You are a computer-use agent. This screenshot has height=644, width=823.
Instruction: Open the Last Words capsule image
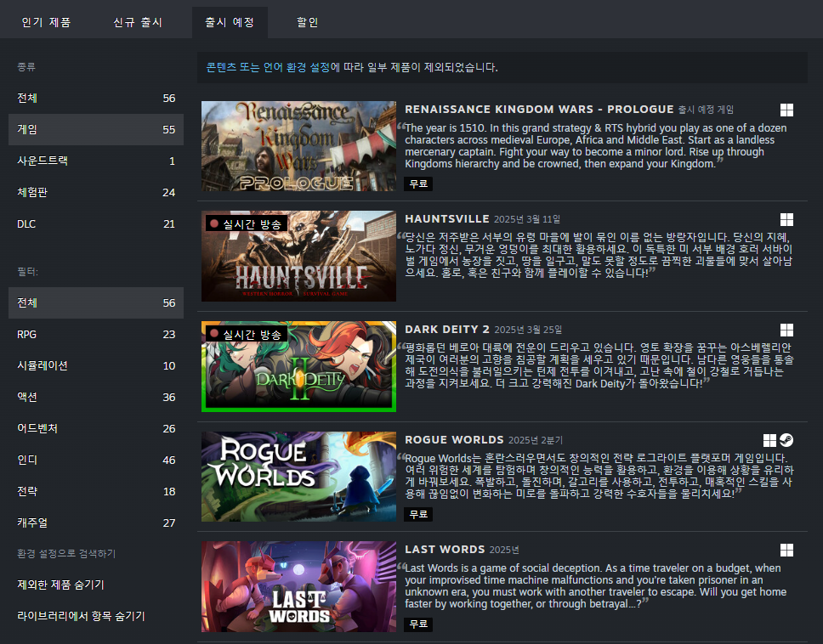[x=298, y=586]
